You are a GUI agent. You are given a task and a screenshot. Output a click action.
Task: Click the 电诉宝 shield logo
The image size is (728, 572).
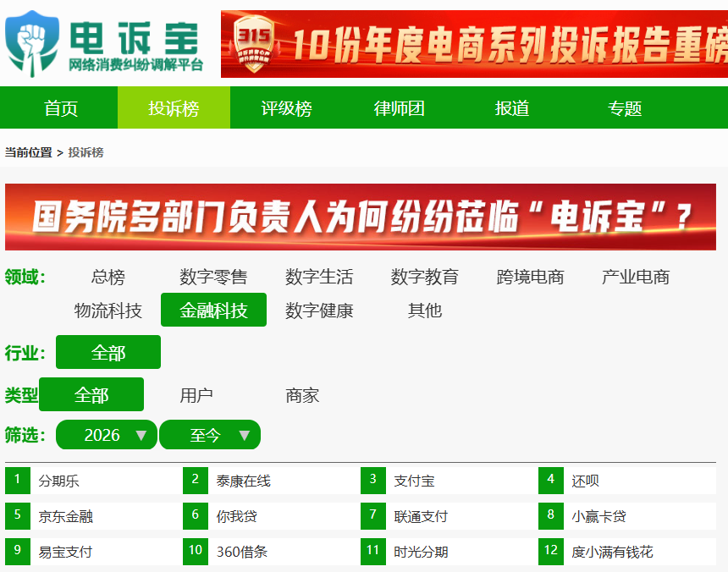pyautogui.click(x=32, y=44)
